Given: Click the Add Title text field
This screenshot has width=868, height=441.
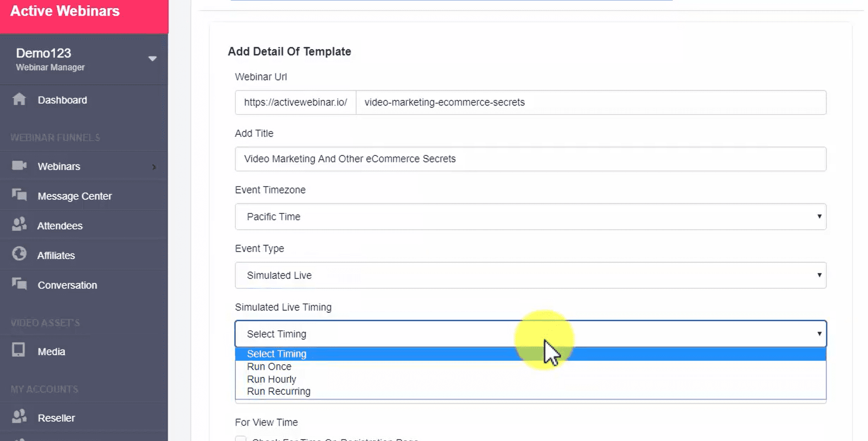Looking at the screenshot, I should tap(530, 159).
